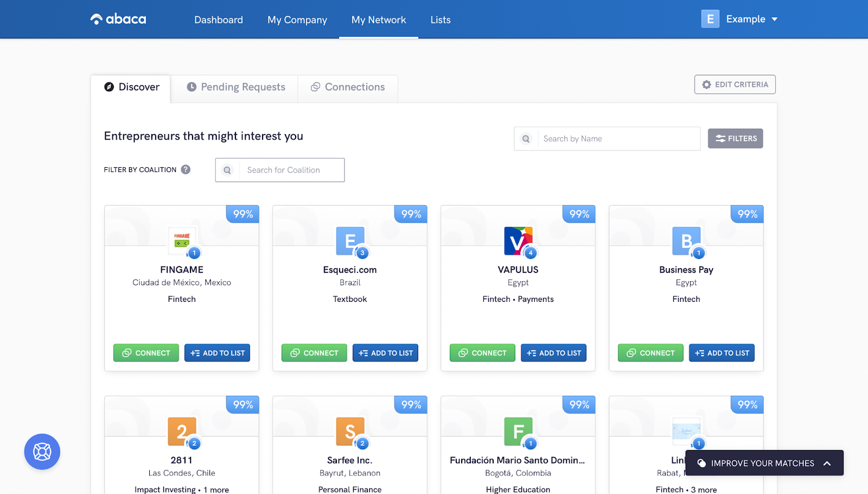Open the Pending Requests tab
Screen dimensions: 868x494
coord(235,87)
